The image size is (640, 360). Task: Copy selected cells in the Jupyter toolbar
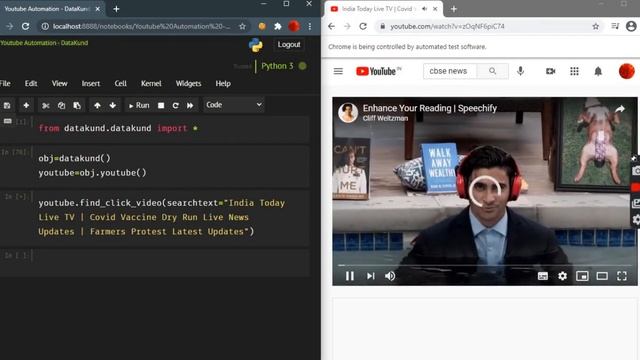click(x=61, y=105)
